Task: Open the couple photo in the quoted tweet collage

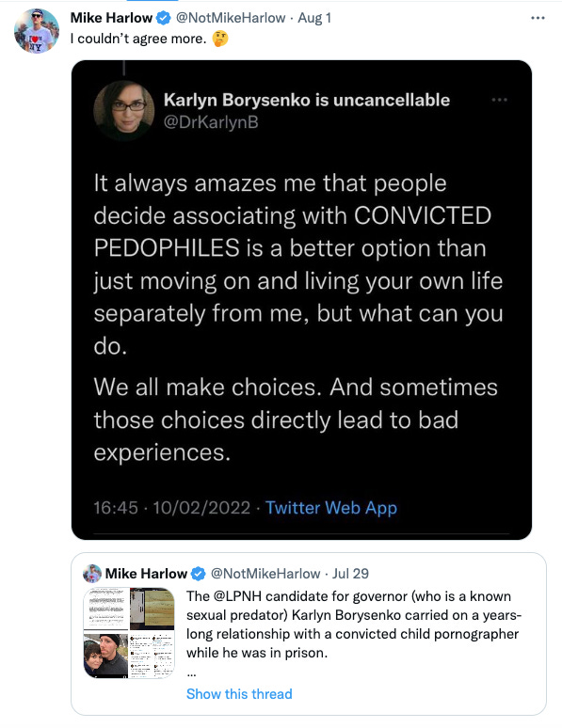Action: pos(106,656)
